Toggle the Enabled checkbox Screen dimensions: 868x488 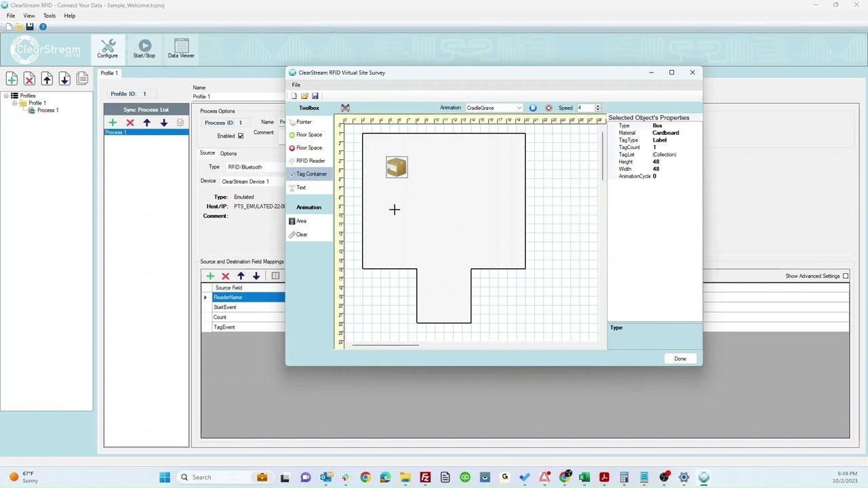241,136
